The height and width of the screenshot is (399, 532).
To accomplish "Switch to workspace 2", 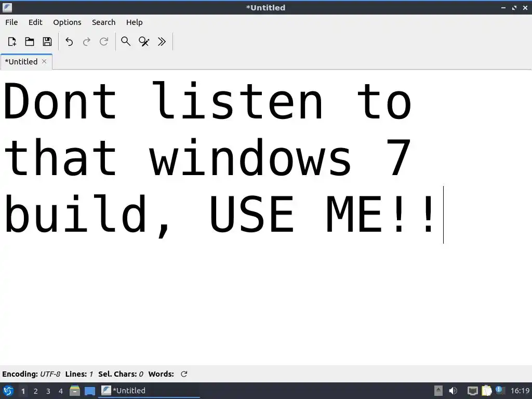I will pos(36,391).
